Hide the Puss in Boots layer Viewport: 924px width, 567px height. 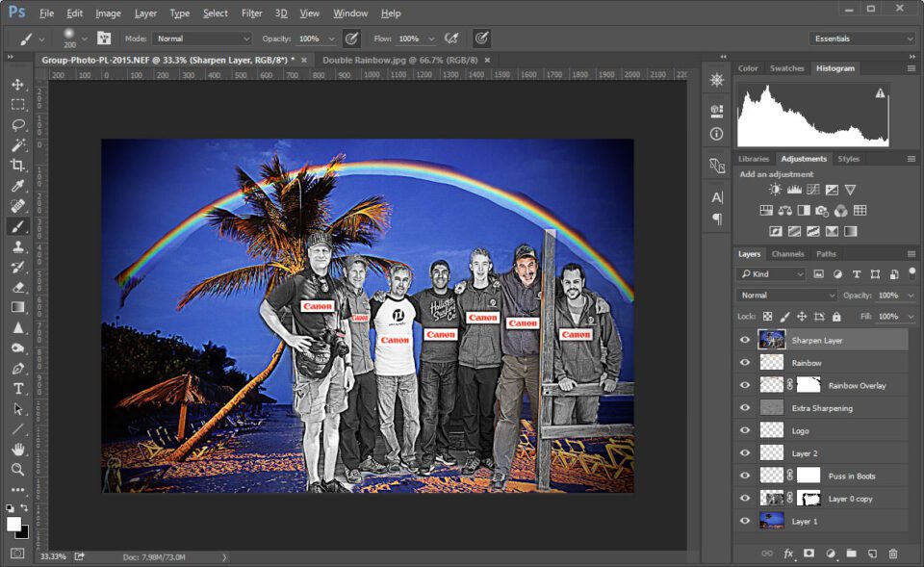tap(745, 476)
